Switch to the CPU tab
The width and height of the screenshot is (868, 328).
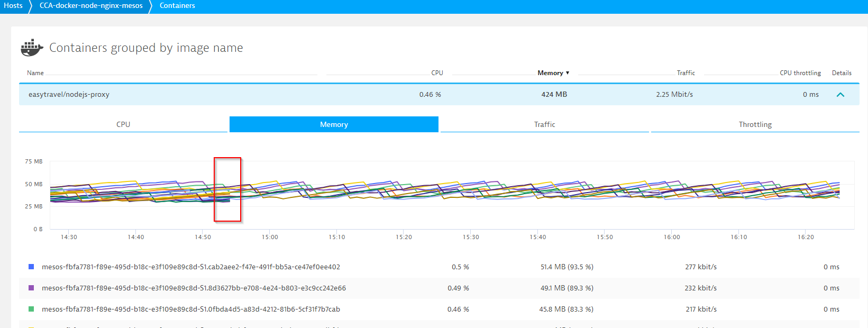(123, 124)
